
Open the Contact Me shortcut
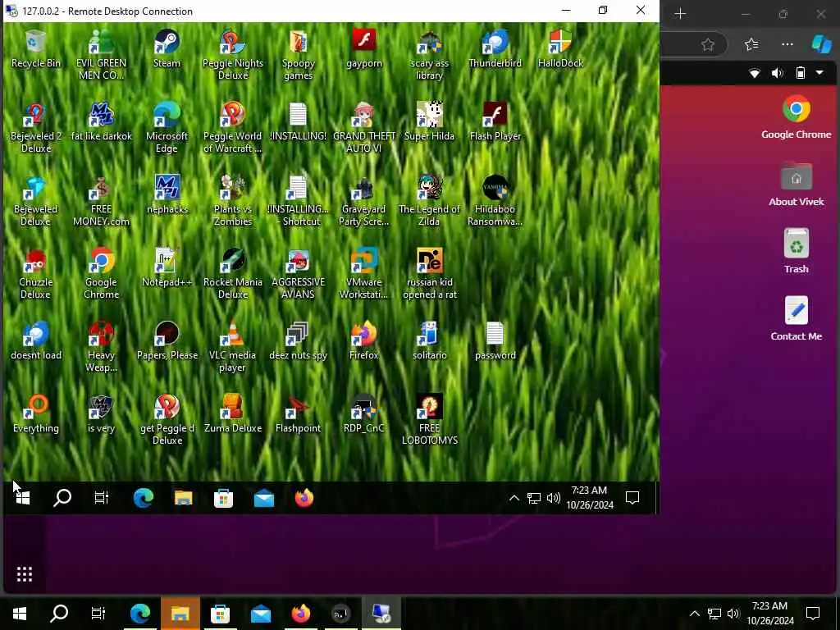[796, 318]
